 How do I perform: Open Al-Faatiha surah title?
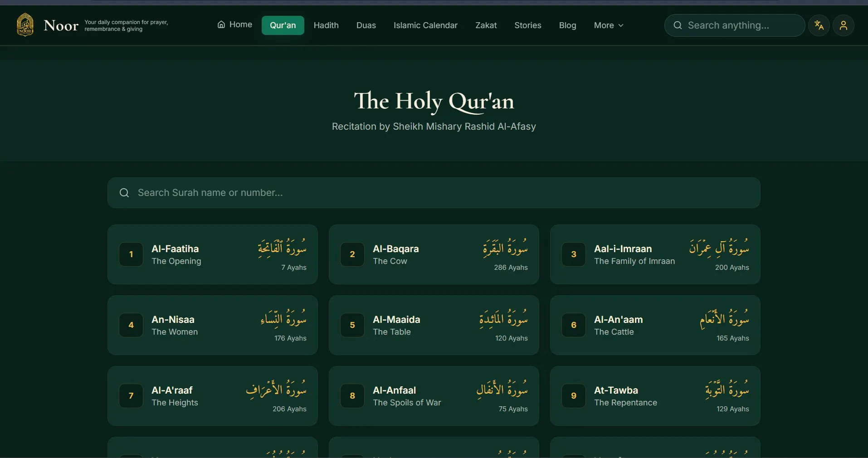coord(175,248)
